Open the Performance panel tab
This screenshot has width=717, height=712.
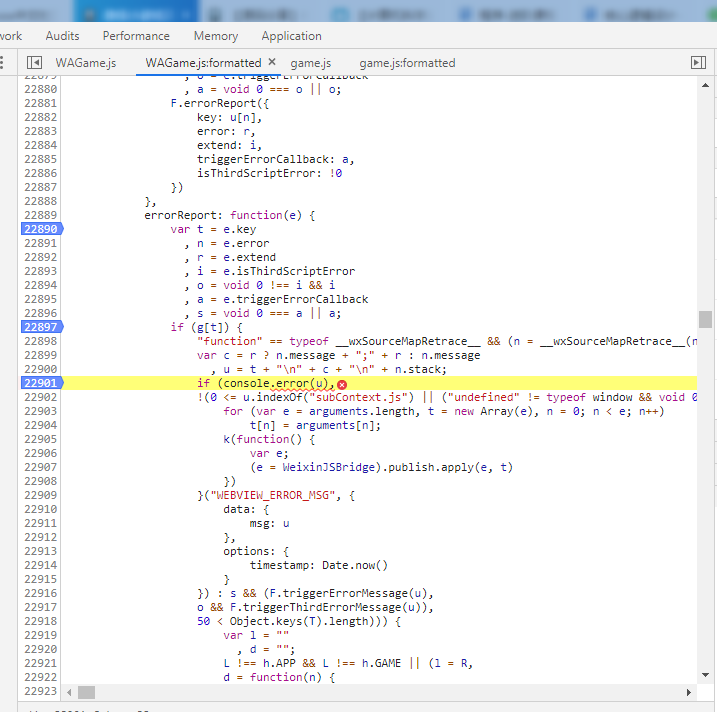click(136, 36)
